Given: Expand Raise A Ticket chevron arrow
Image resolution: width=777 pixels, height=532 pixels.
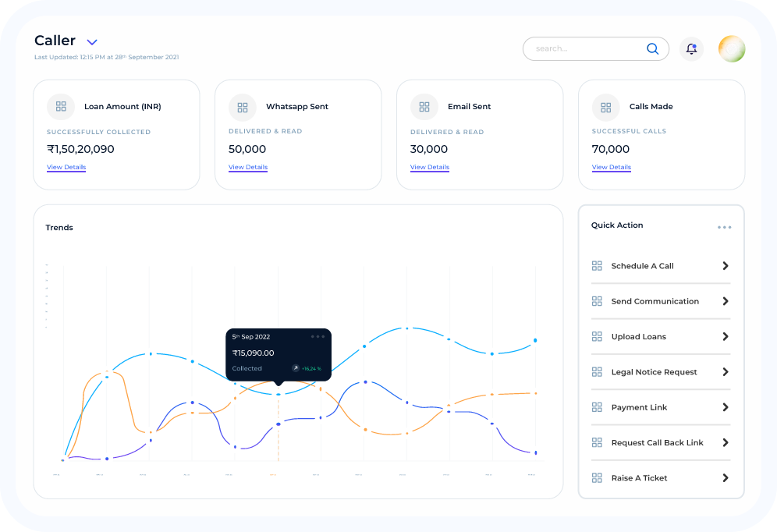Looking at the screenshot, I should coord(725,478).
